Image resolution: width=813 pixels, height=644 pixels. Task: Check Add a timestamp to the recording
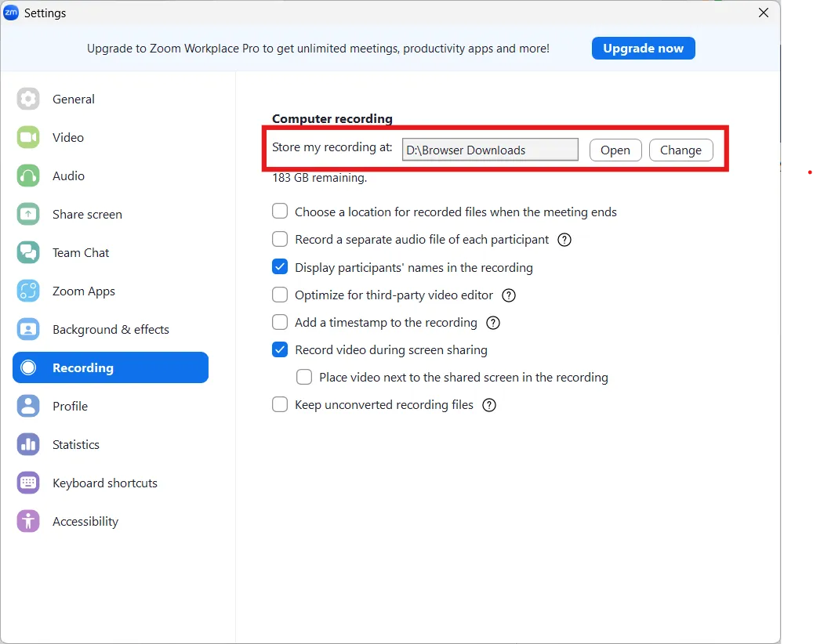click(280, 322)
